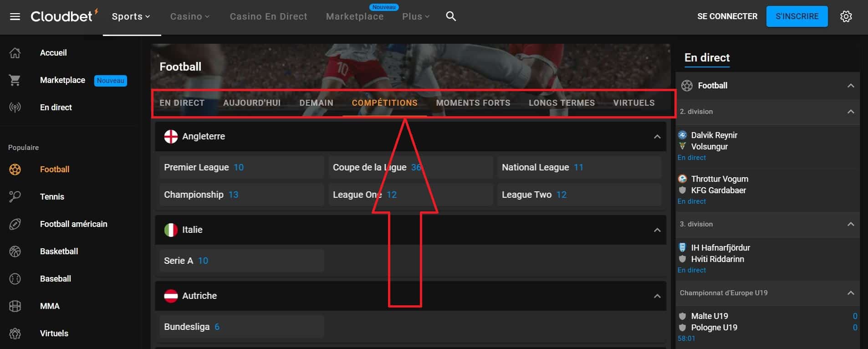Open the search magnifier icon
Image resolution: width=868 pixels, height=349 pixels.
[x=451, y=16]
